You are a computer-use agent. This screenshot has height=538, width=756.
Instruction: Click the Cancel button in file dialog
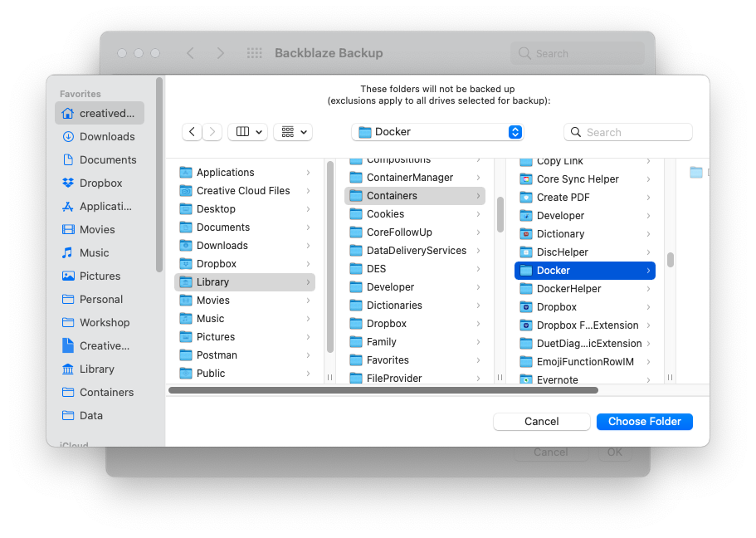pyautogui.click(x=541, y=421)
